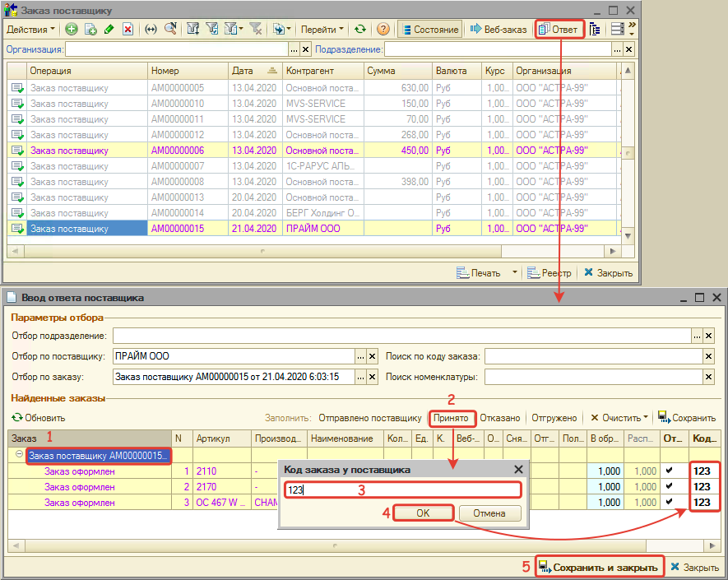
Task: Open help with the question mark icon
Action: tap(383, 30)
